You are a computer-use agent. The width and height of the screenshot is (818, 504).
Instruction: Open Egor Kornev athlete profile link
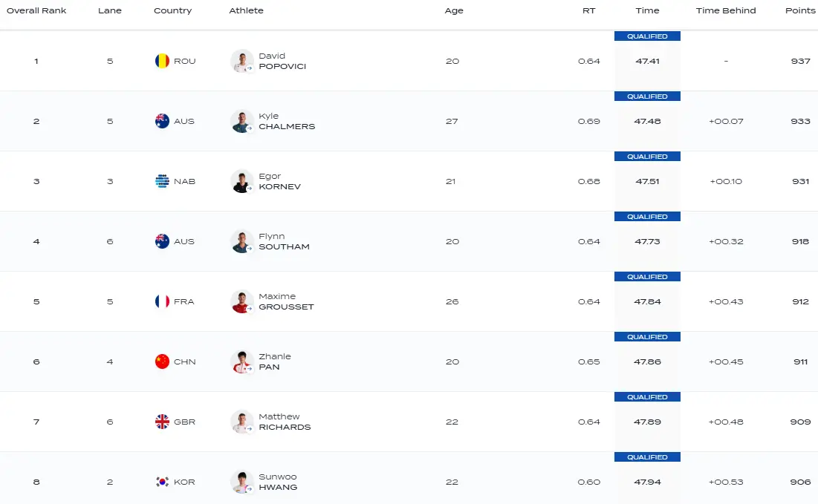tap(279, 181)
